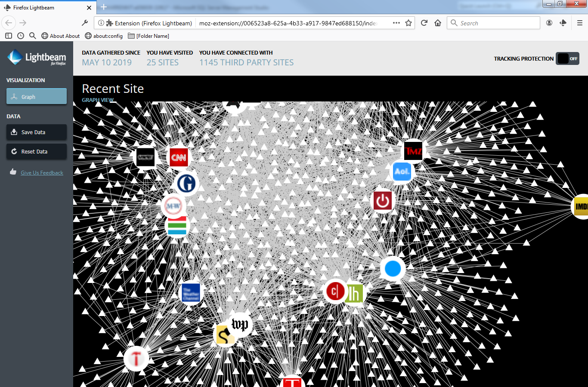588x387 pixels.
Task: Click the wrench developer tools icon
Action: point(85,23)
